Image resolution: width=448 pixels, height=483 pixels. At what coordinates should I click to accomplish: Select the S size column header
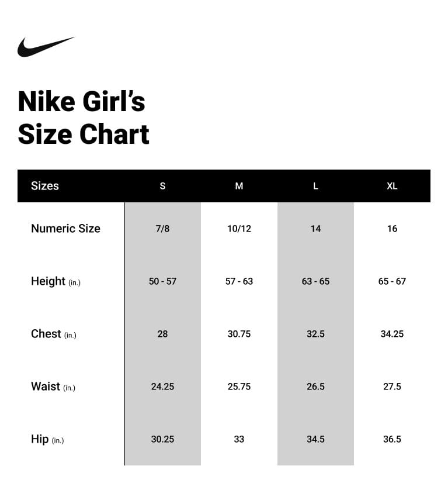tap(162, 186)
